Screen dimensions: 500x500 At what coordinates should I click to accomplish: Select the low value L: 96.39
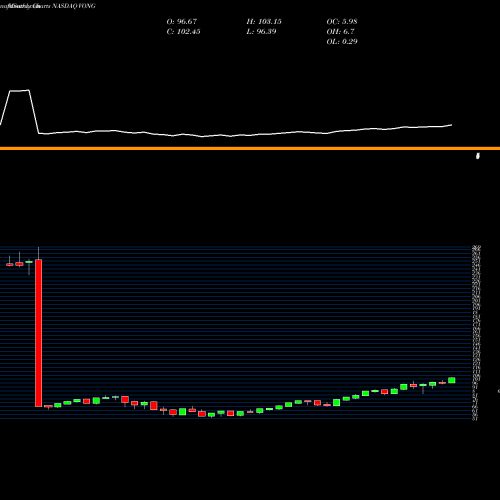point(261,31)
